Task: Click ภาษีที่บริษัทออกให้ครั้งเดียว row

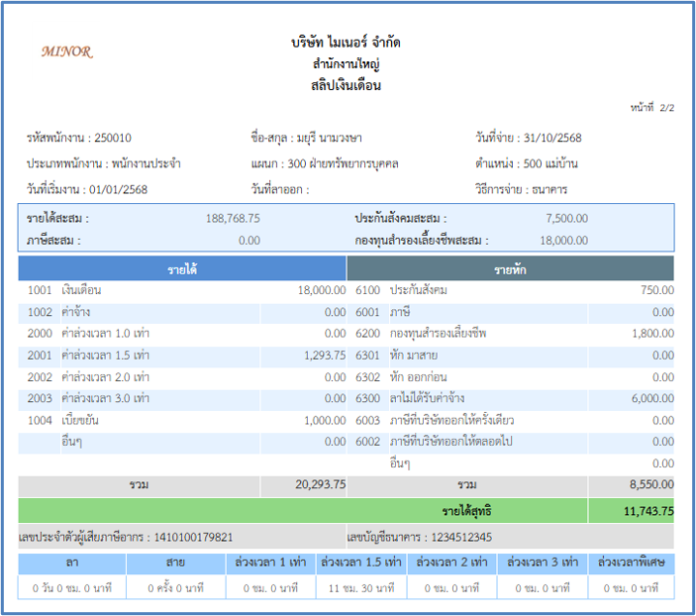Action: coord(511,420)
